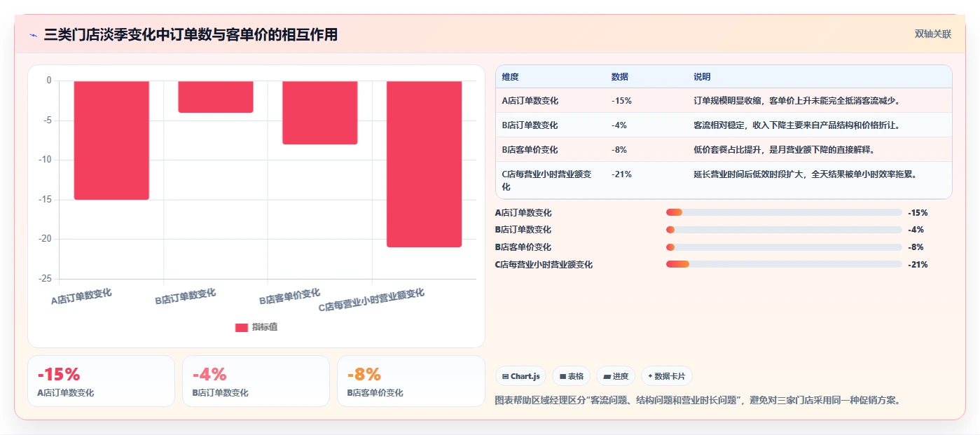Click the x-axis label B店客单价变化
The width and height of the screenshot is (980, 435).
pyautogui.click(x=290, y=296)
